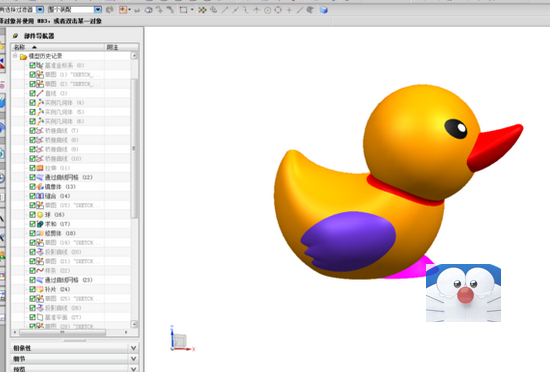Click the rectangle selection icon in toolbar
This screenshot has width=551, height=372.
pyautogui.click(x=183, y=10)
